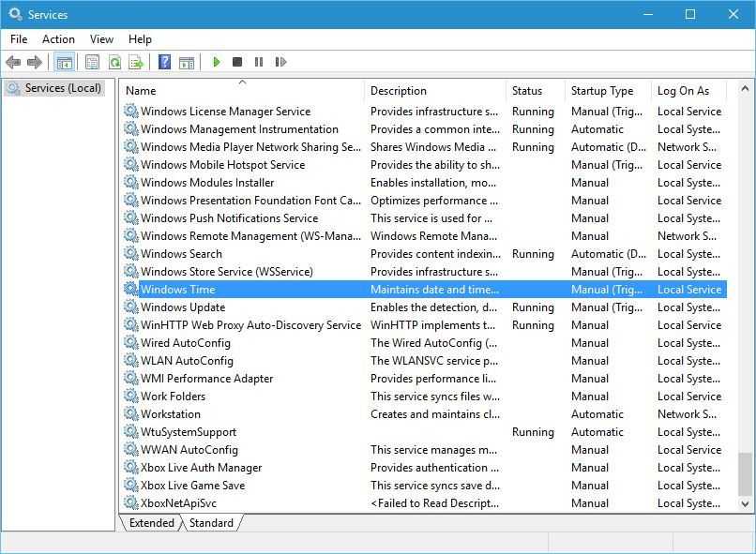Select WinHTTP Web Proxy Auto-Discovery Service
This screenshot has width=756, height=554.
pos(424,325)
